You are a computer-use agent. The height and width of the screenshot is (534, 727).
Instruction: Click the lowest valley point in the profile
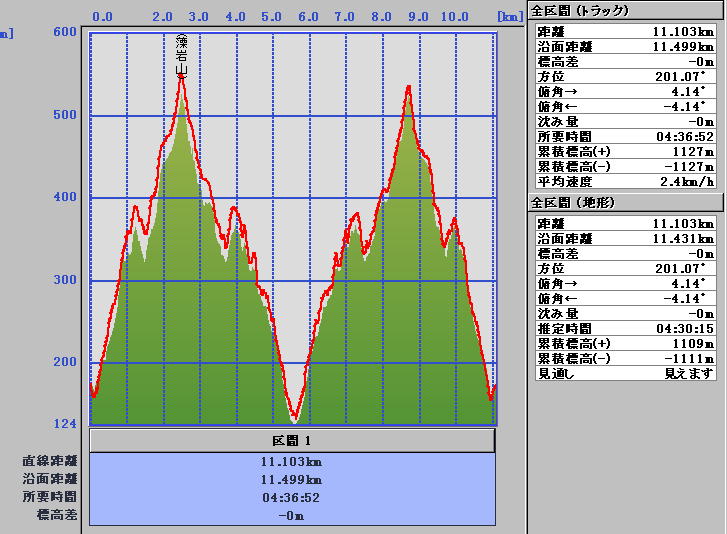294,419
